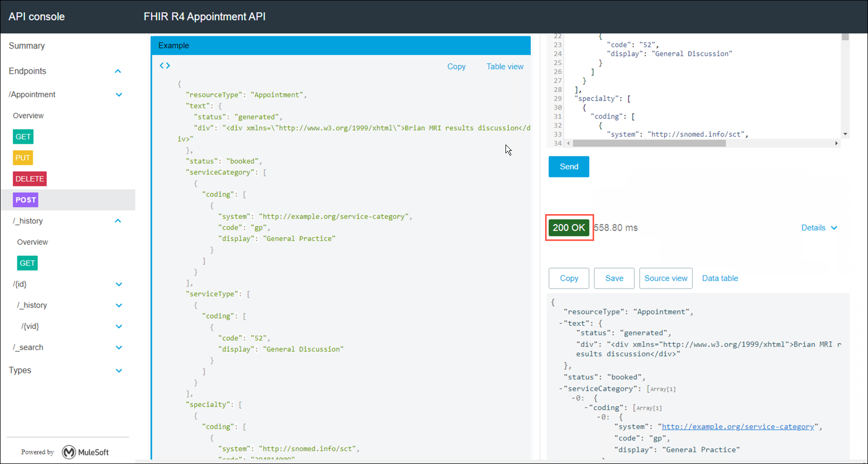Click the FHIR R4 Appointment API title
This screenshot has width=868, height=464.
click(x=205, y=16)
